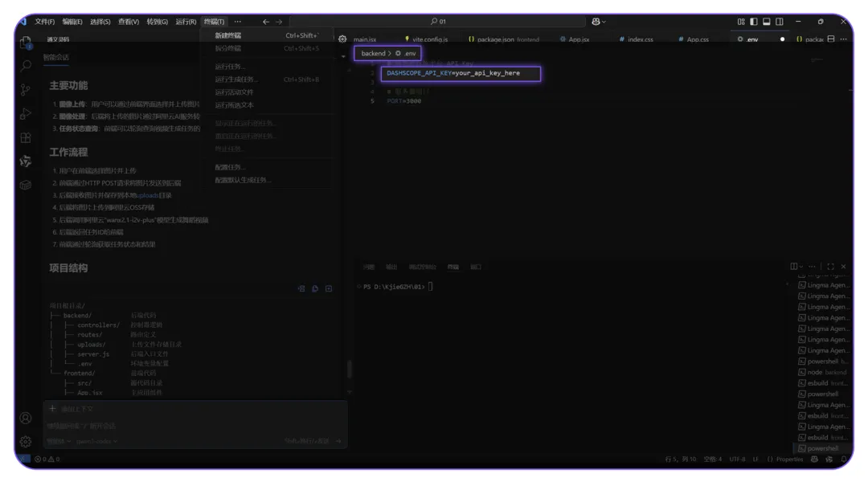Screen dimensions: 868x486
Task: Toggle the Primary Side Bar layout icon
Action: click(753, 22)
